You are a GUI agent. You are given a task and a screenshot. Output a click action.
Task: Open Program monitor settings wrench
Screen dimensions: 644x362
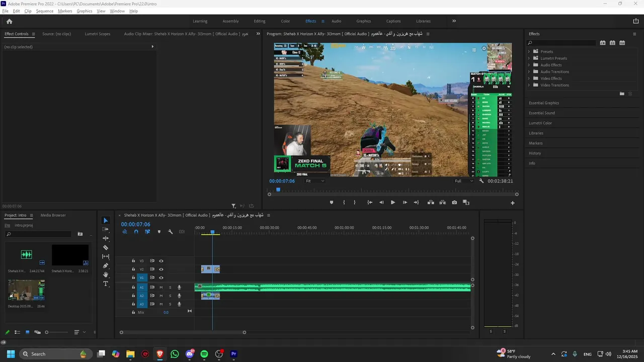point(481,181)
